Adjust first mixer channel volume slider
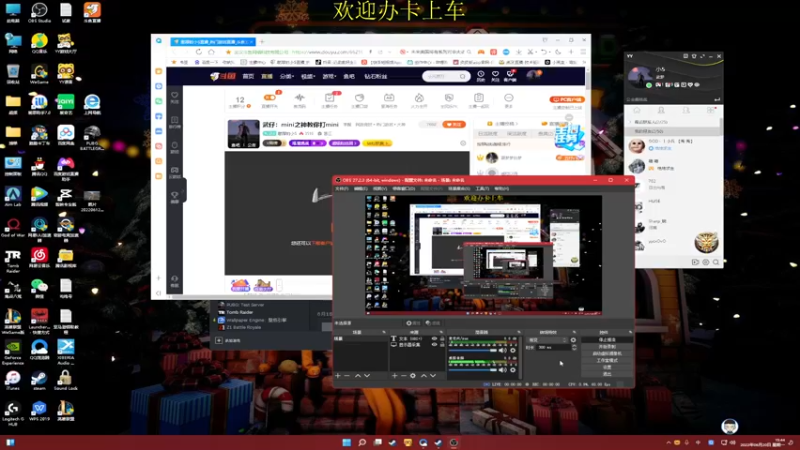The image size is (800, 450). (472, 351)
